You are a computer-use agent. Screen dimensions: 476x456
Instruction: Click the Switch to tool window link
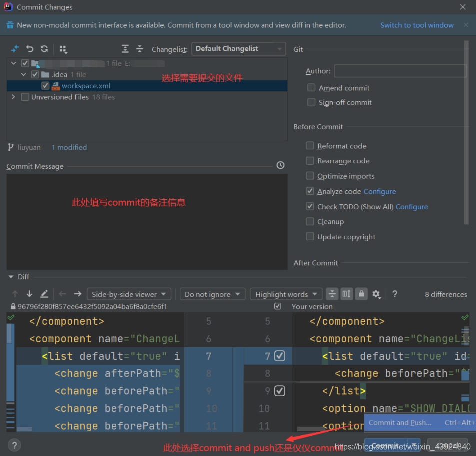417,25
